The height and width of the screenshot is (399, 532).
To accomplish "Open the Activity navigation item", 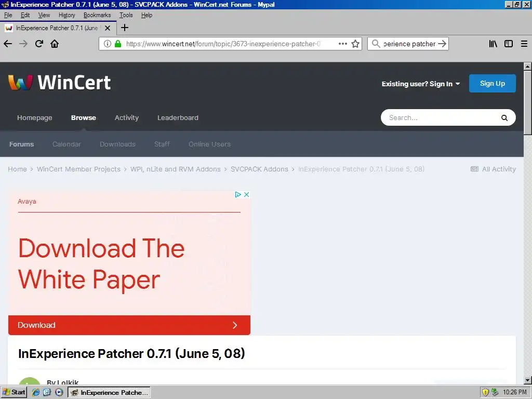I will tap(127, 118).
